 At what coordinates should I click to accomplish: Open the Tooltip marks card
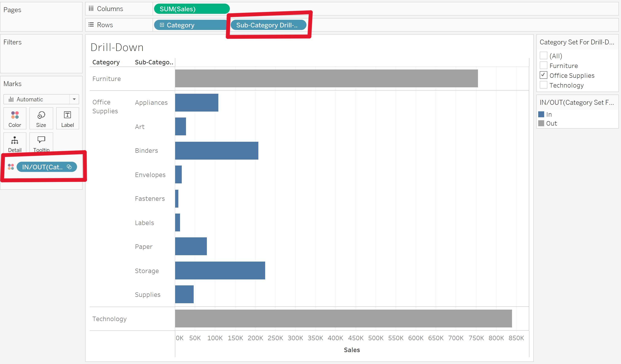click(x=41, y=140)
